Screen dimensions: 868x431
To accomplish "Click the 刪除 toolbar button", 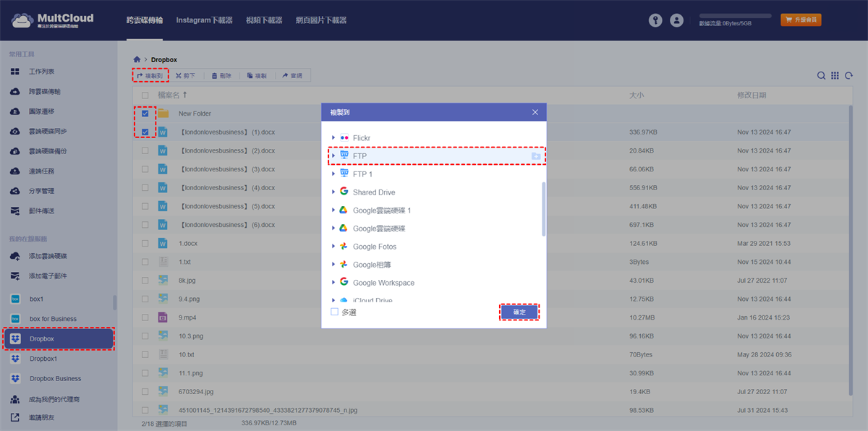I will click(221, 75).
